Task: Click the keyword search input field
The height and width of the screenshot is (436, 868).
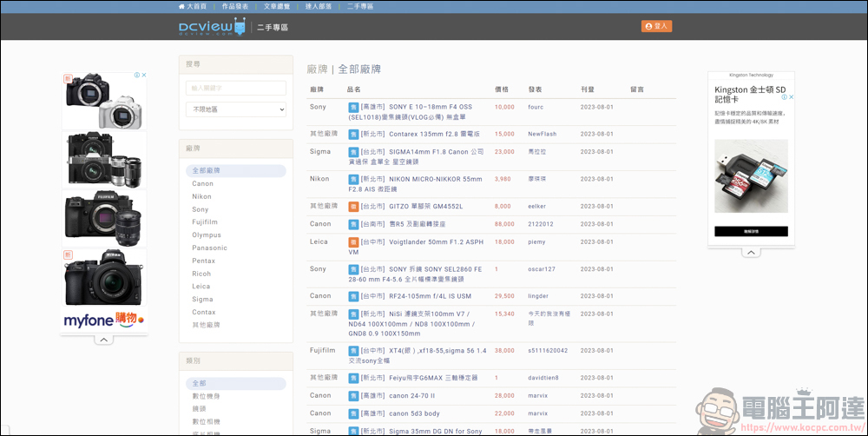Action: [x=235, y=88]
